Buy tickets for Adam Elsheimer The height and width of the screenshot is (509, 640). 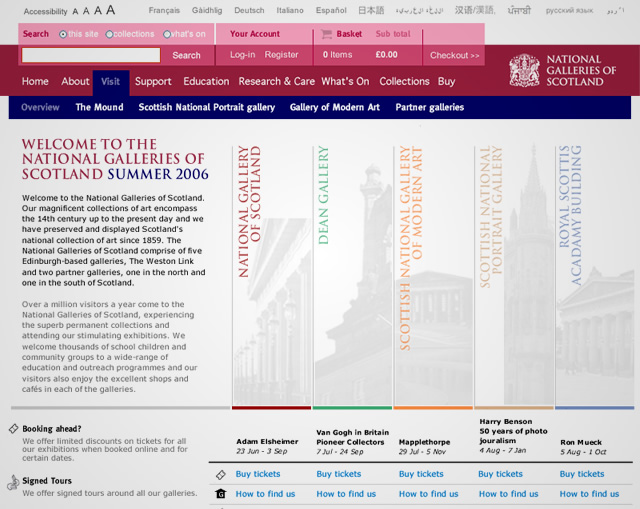(258, 474)
